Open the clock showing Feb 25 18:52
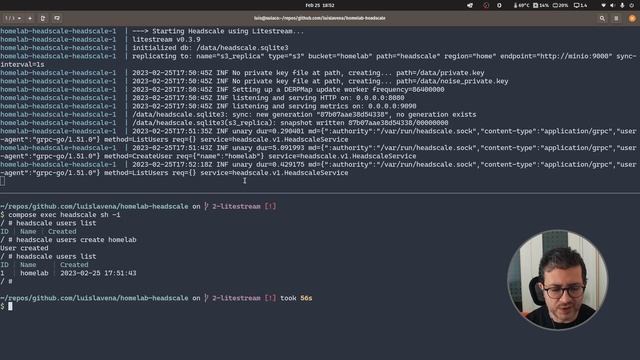 [x=320, y=5]
